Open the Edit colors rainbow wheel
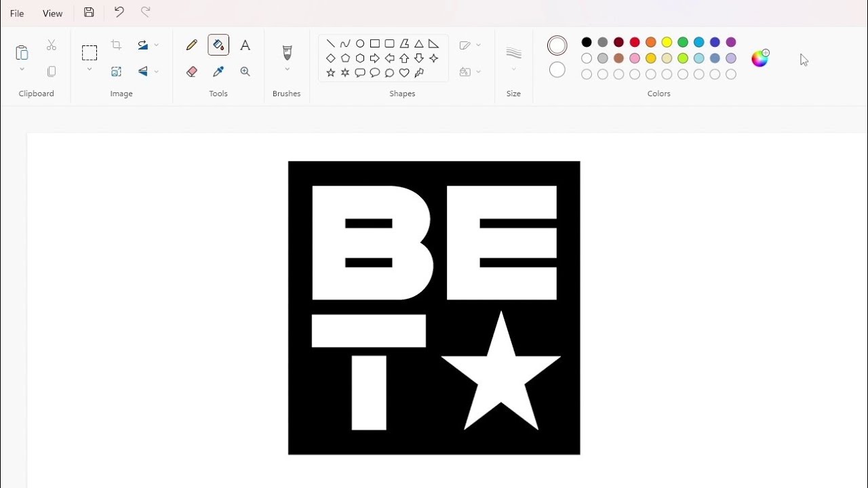 tap(760, 58)
